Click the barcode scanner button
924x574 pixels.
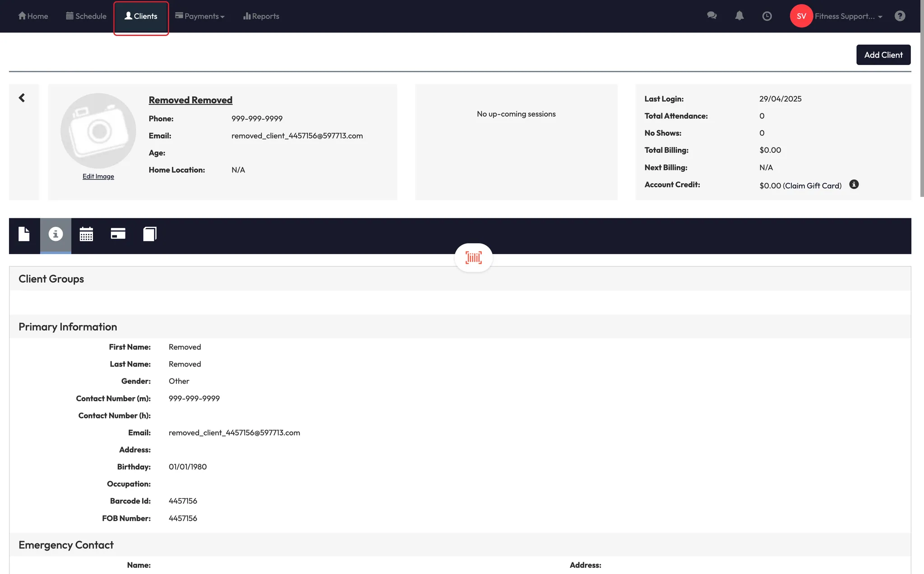click(473, 258)
